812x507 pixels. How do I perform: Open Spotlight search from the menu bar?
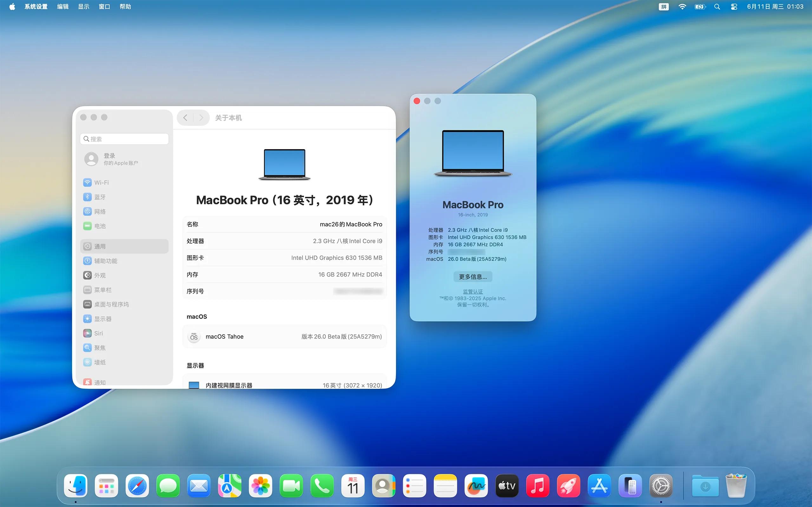pyautogui.click(x=717, y=6)
